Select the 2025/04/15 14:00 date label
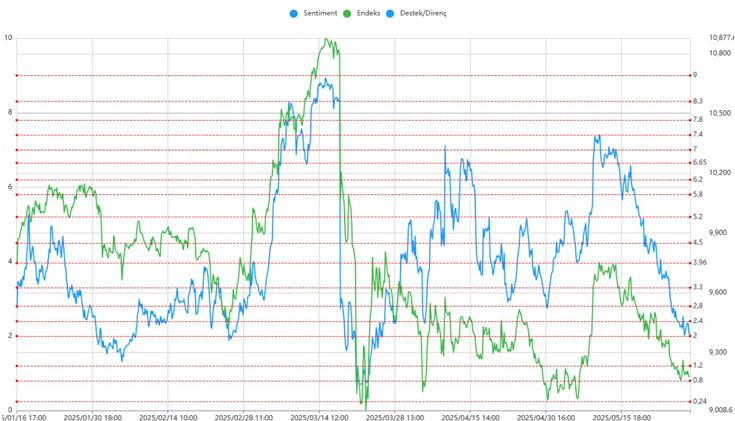This screenshot has height=421, width=735. [470, 418]
